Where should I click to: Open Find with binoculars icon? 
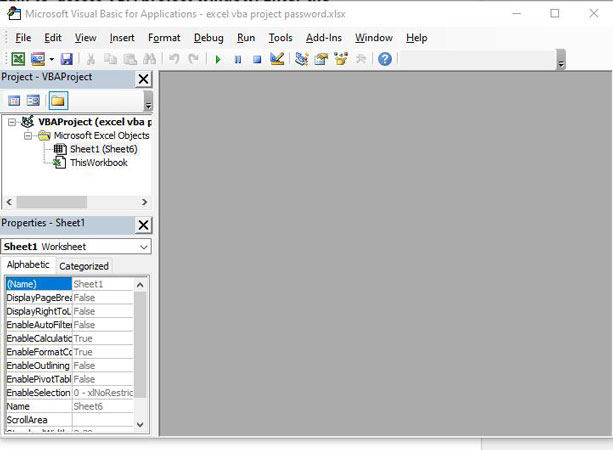click(x=149, y=59)
